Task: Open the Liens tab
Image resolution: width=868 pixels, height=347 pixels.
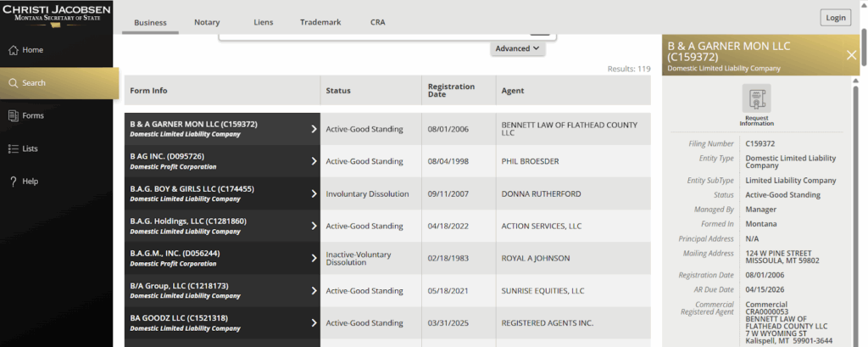Action: click(264, 22)
